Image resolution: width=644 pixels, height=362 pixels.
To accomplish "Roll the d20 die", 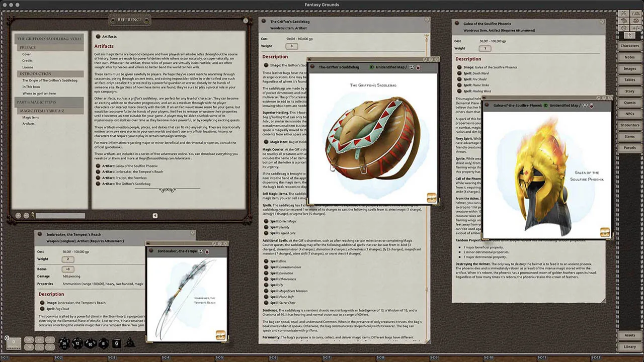I will point(64,343).
